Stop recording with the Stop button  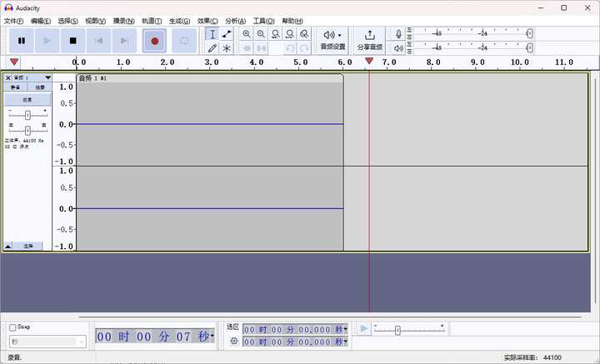72,41
